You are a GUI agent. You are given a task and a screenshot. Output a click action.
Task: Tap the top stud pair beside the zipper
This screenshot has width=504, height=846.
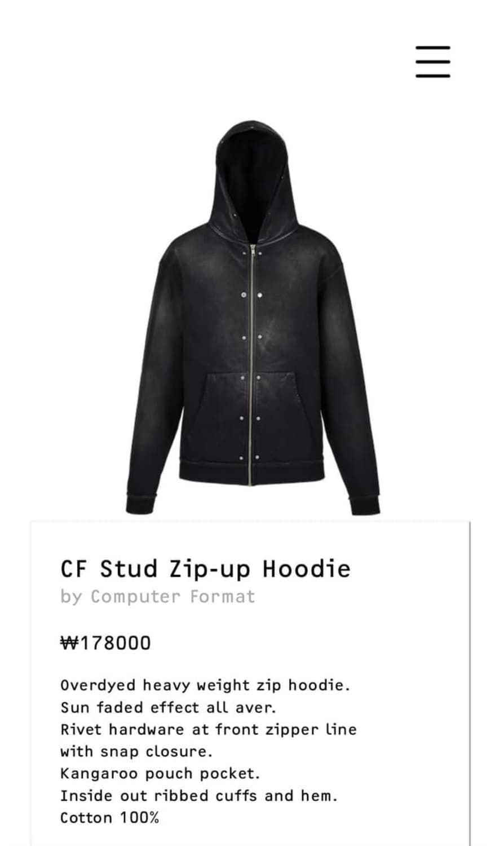(x=252, y=254)
